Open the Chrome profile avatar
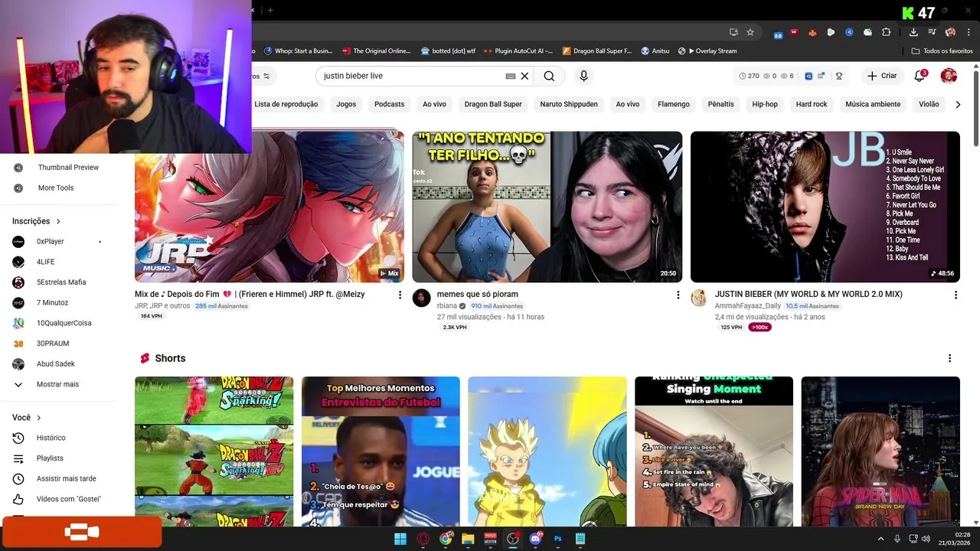Image resolution: width=980 pixels, height=551 pixels. (x=950, y=32)
